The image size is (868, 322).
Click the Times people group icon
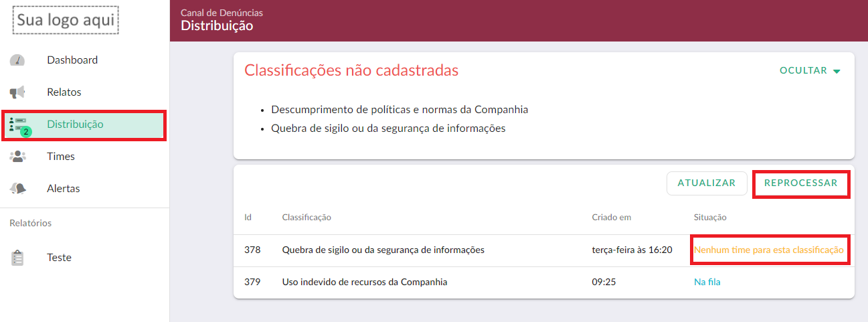tap(17, 157)
